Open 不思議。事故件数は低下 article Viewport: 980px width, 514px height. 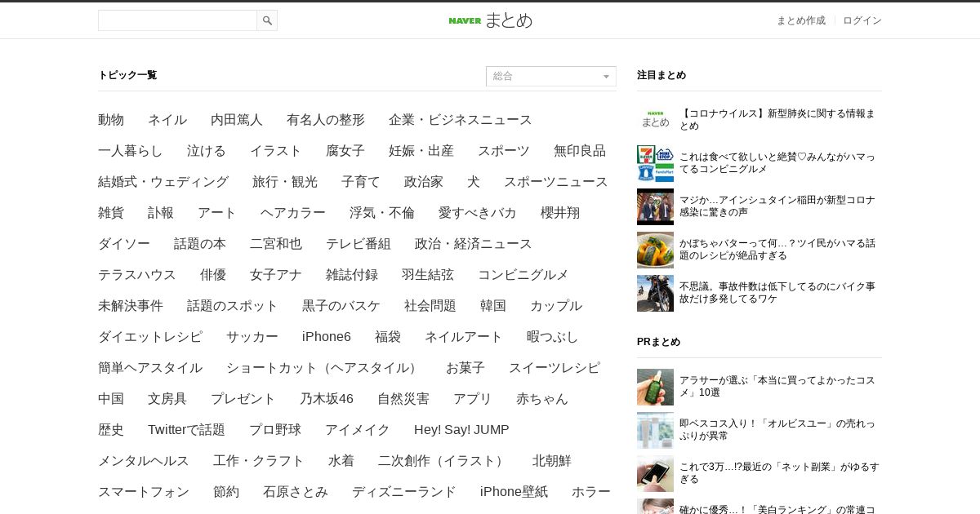pos(777,293)
